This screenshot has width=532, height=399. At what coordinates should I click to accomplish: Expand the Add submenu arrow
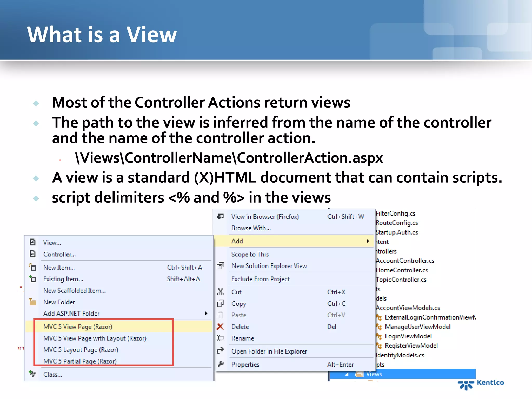368,241
